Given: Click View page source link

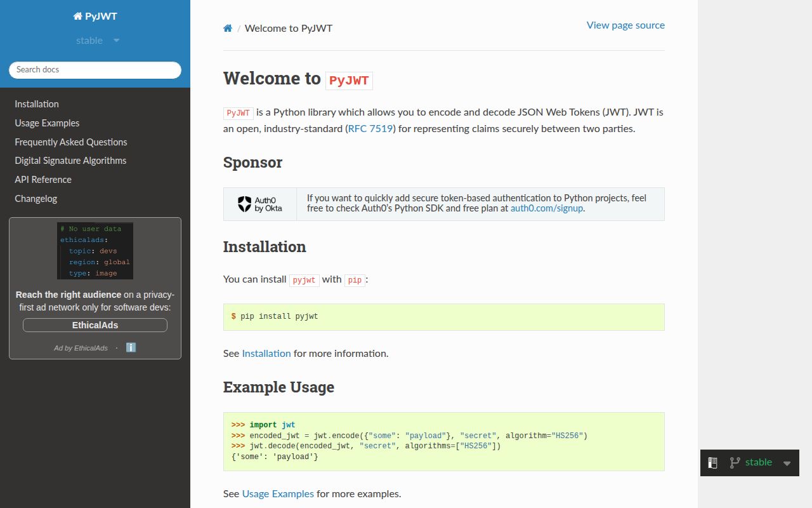Looking at the screenshot, I should 625,25.
